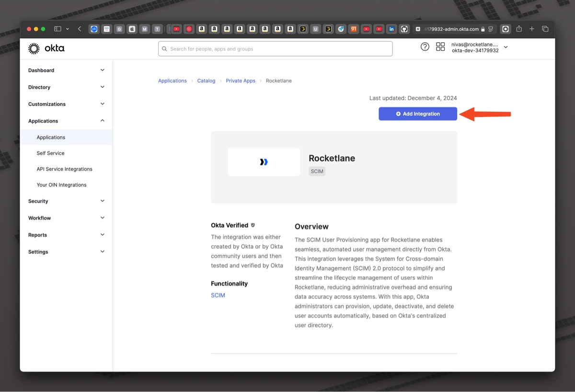Image resolution: width=575 pixels, height=392 pixels.
Task: Open the SCIM functionality link
Action: click(x=218, y=295)
